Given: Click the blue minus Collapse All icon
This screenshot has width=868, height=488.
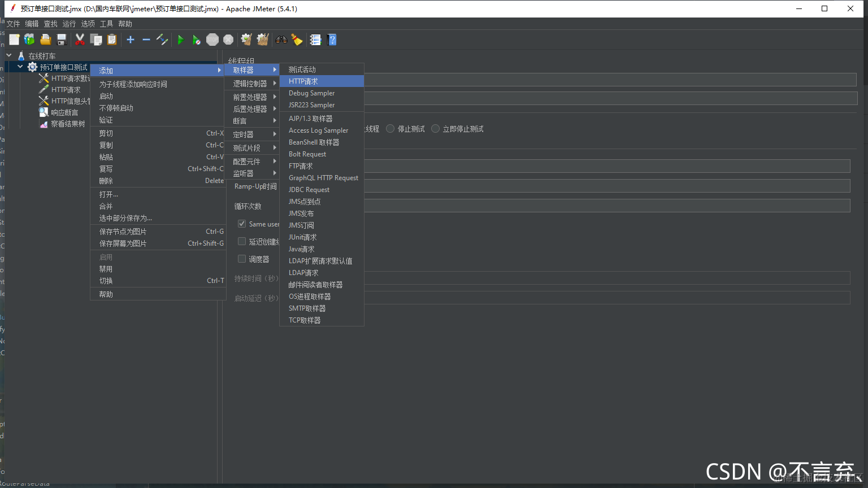Looking at the screenshot, I should click(146, 40).
